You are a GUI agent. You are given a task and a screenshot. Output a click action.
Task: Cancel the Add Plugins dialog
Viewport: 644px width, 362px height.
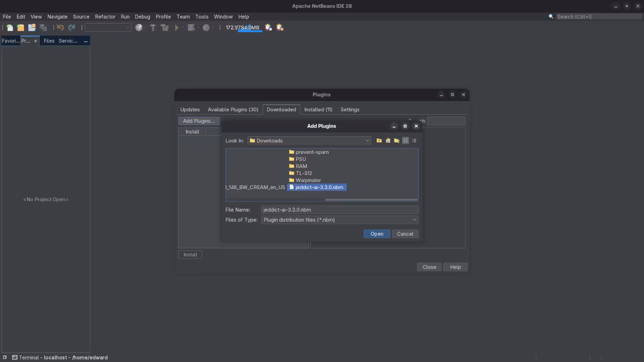tap(405, 233)
